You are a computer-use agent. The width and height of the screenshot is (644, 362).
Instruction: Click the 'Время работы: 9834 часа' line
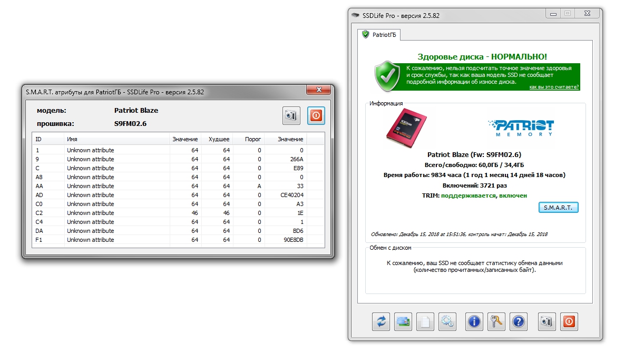(x=475, y=175)
